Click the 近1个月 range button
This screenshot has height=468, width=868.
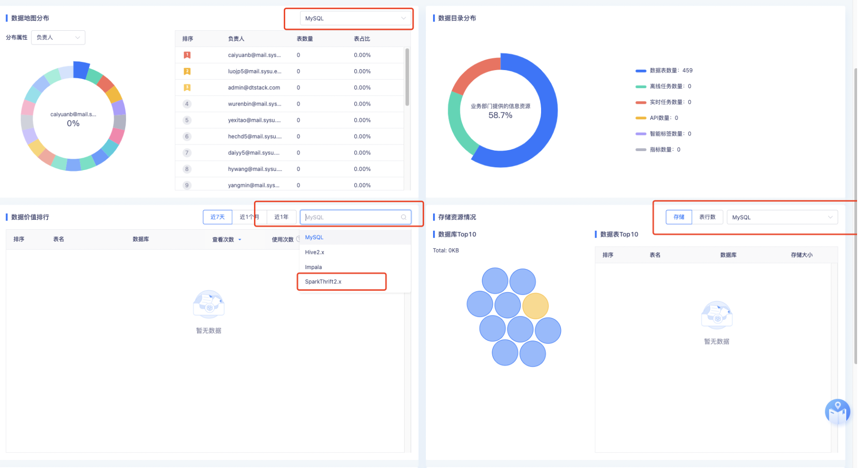point(249,217)
